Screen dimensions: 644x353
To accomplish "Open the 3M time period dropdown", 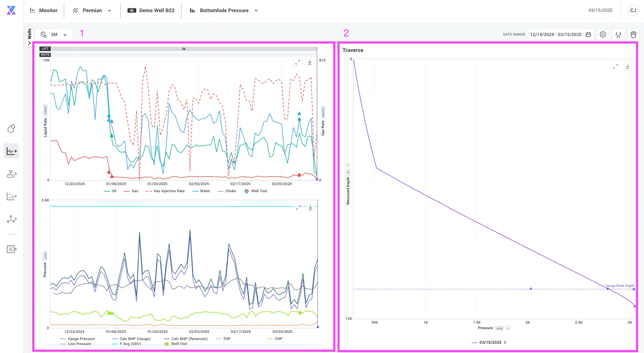I will coord(54,35).
